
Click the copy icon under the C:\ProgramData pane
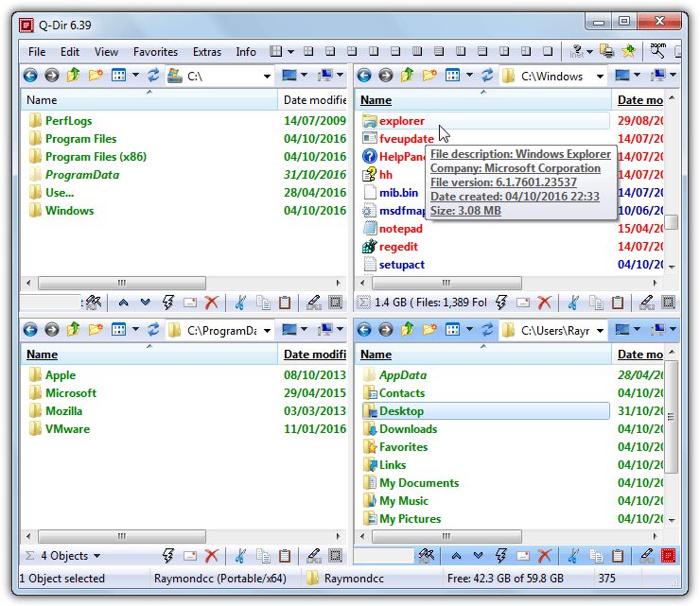tap(263, 556)
